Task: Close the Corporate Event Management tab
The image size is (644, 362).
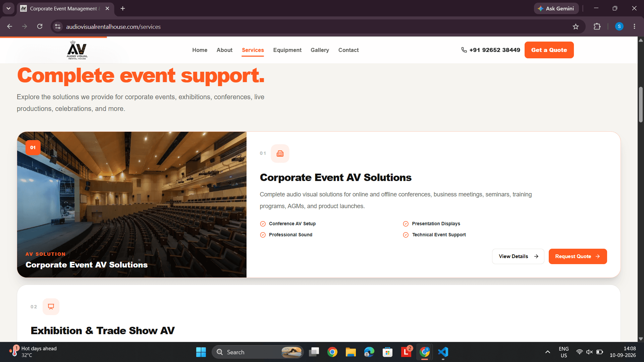Action: pyautogui.click(x=107, y=8)
